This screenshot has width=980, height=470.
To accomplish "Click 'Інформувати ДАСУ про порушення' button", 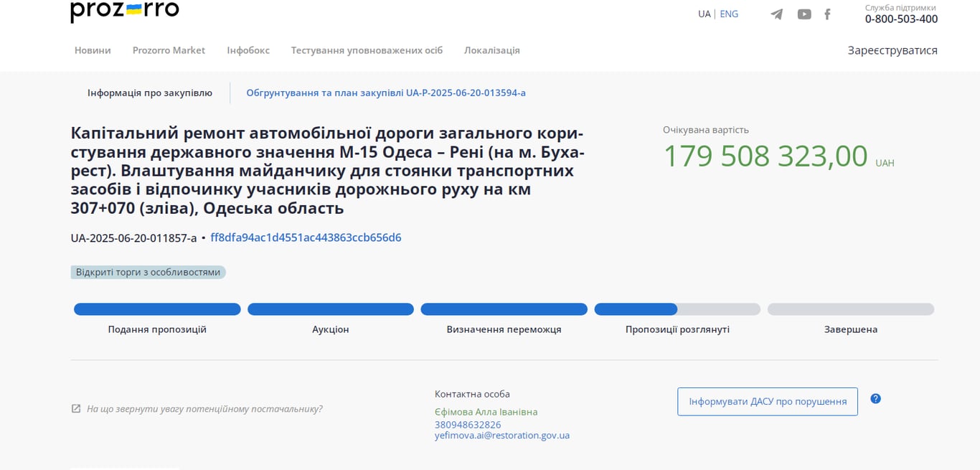I will coord(767,401).
